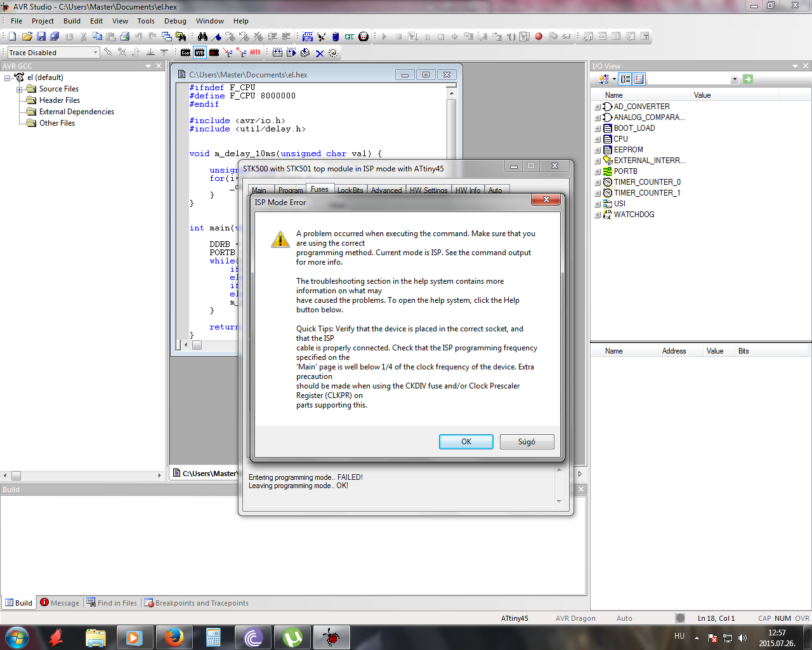Click the Save All toolbar icon
812x650 pixels.
tap(55, 37)
